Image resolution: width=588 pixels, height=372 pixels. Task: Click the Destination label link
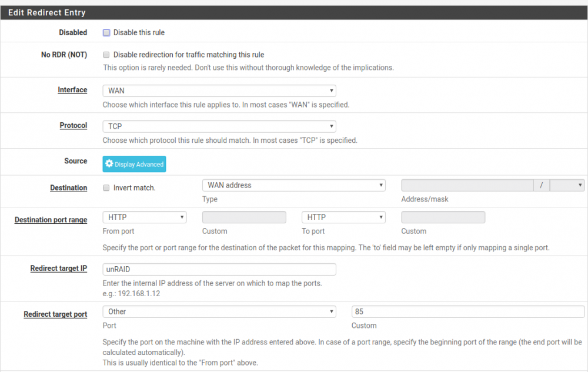point(69,187)
